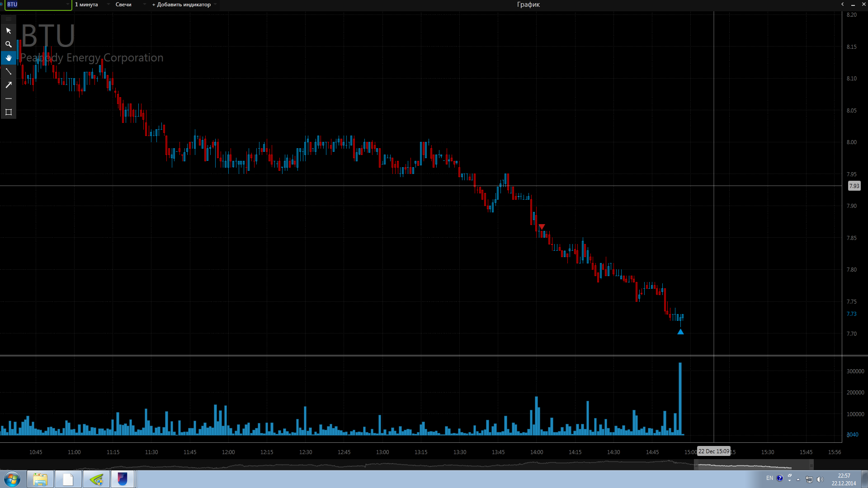
Task: Open Windows Explorer from the taskbar
Action: (x=40, y=479)
